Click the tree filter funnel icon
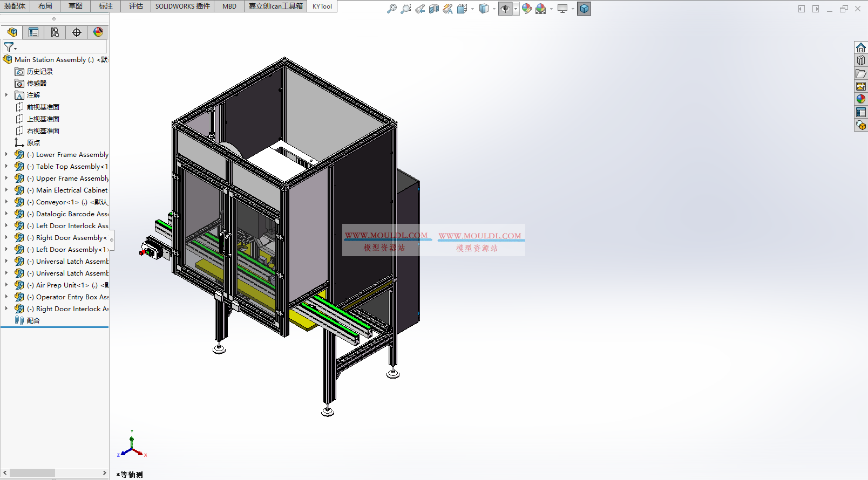868x480 pixels. click(x=10, y=47)
